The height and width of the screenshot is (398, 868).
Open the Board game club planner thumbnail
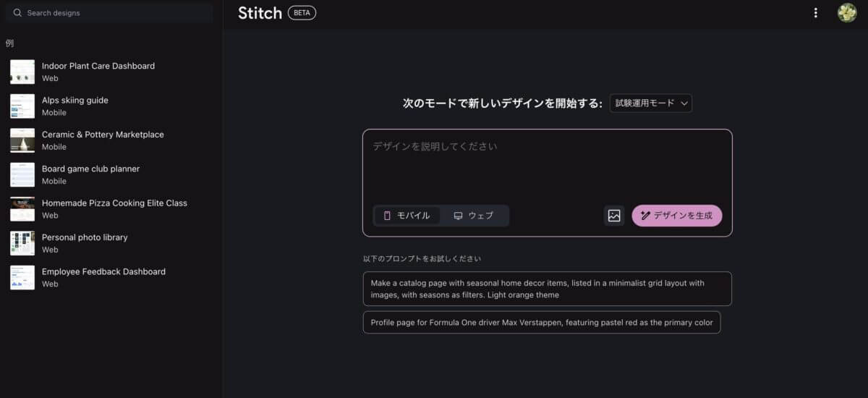22,174
